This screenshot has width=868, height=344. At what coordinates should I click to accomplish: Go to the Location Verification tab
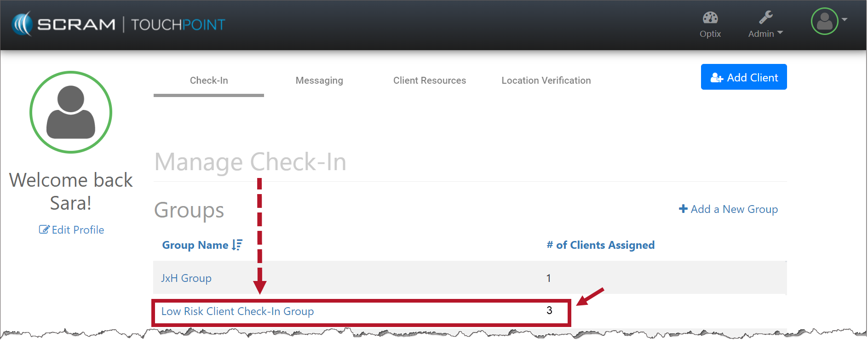[x=546, y=80]
